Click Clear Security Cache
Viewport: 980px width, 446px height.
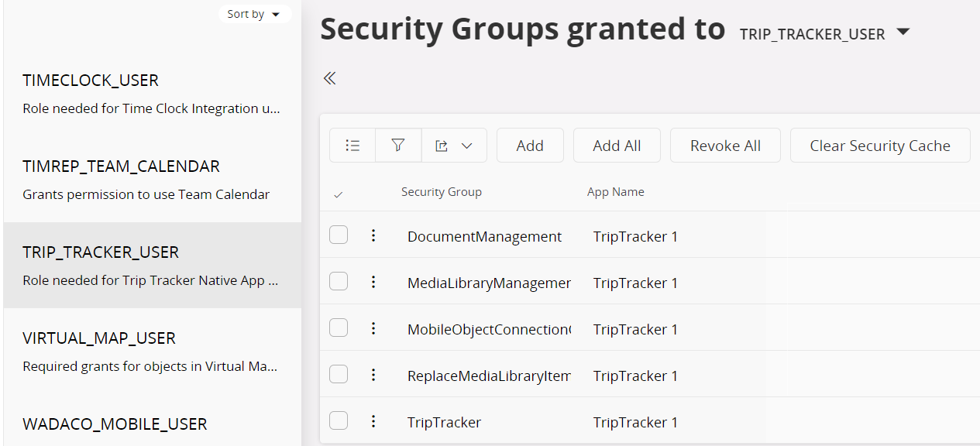click(879, 145)
